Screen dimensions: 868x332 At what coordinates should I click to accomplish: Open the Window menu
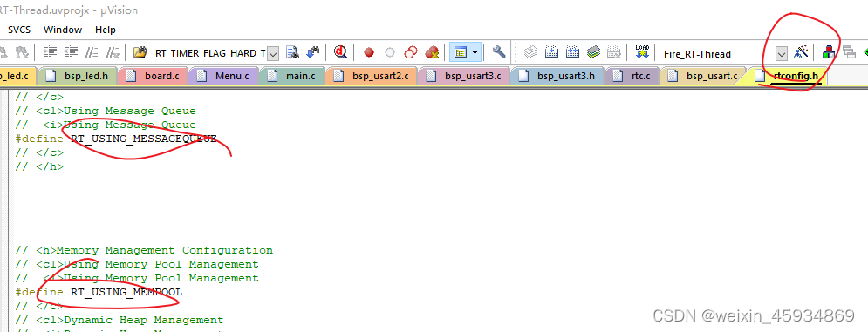[63, 30]
